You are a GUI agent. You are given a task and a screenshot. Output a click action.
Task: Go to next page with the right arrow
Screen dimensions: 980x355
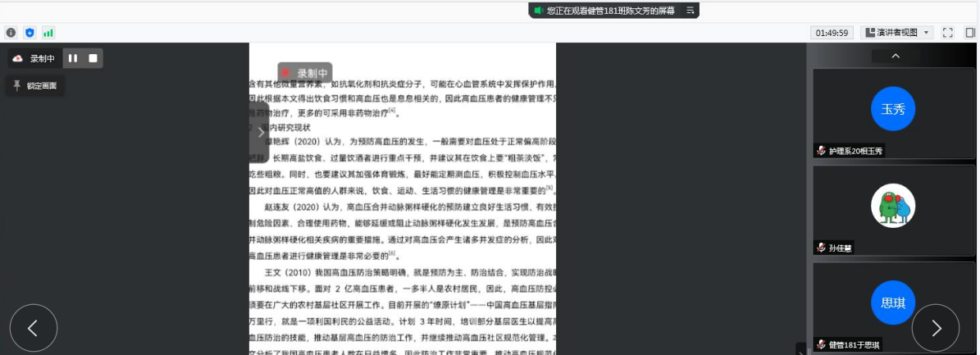pos(936,328)
